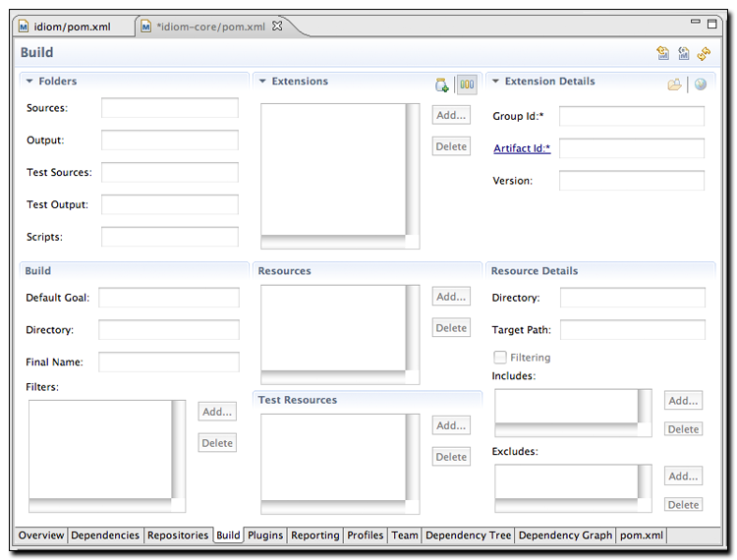
Task: Click the Artifact Id link
Action: pyautogui.click(x=522, y=148)
